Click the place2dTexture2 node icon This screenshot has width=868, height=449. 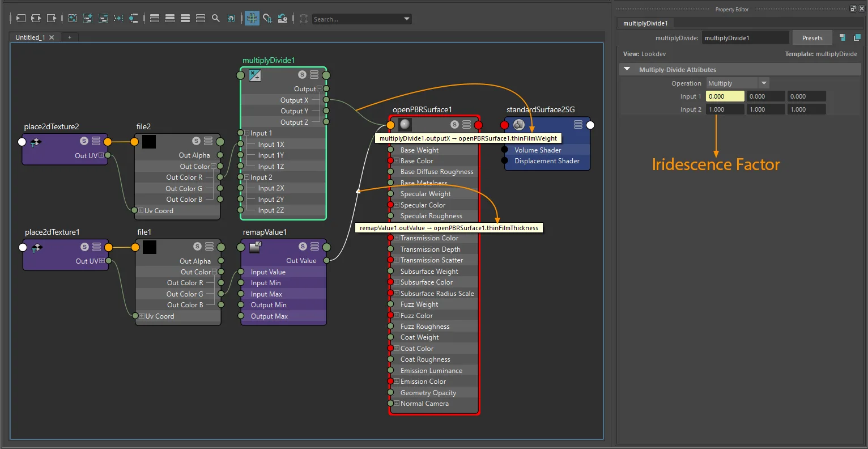[x=35, y=142]
